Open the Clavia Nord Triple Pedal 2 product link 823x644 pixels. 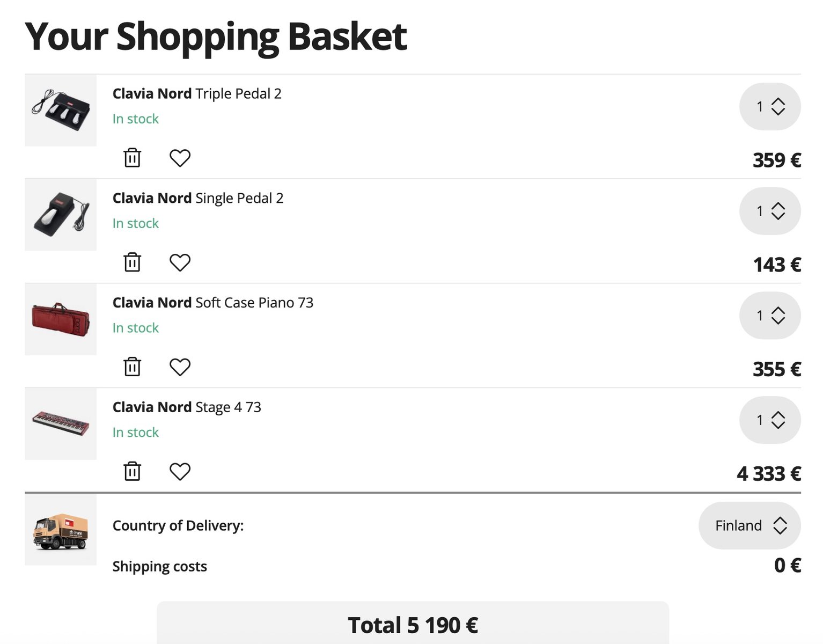197,93
